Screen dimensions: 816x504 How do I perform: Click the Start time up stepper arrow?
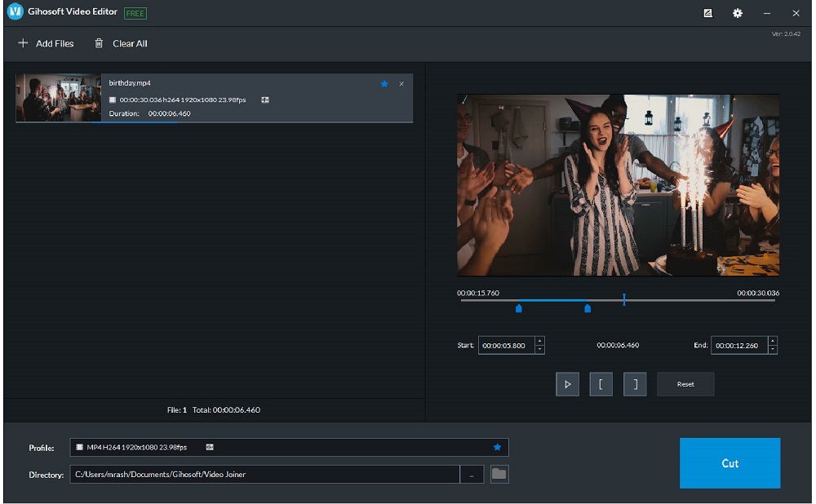(539, 341)
